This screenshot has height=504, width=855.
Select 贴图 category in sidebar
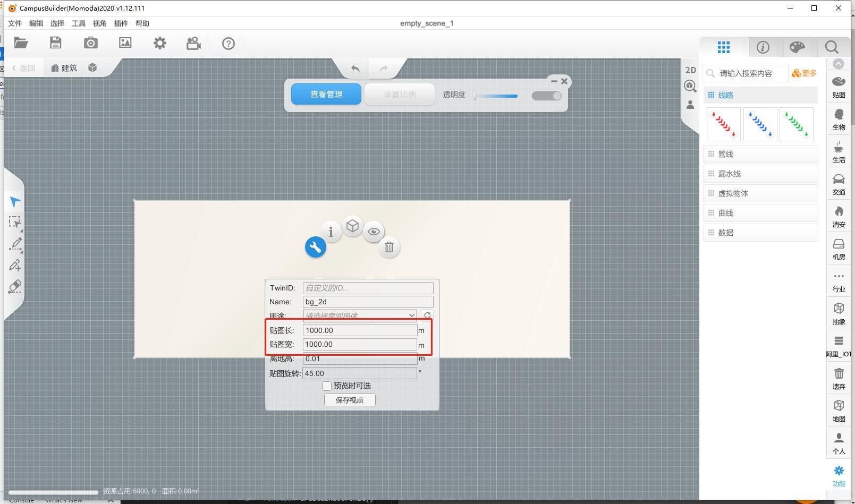coord(839,87)
